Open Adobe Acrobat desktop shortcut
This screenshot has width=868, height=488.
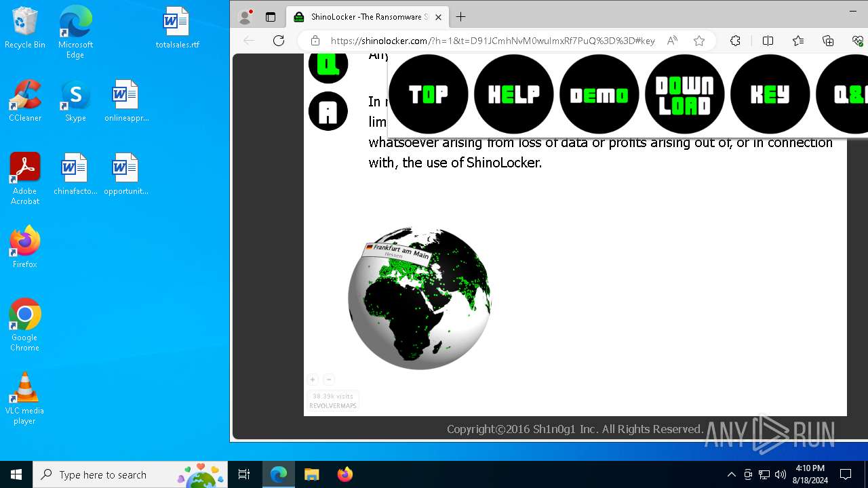click(25, 179)
